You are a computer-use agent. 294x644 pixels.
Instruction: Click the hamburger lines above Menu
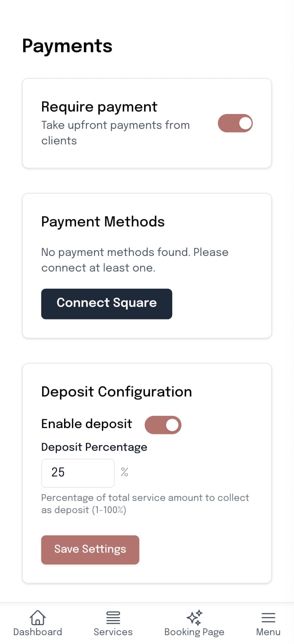[x=268, y=617]
